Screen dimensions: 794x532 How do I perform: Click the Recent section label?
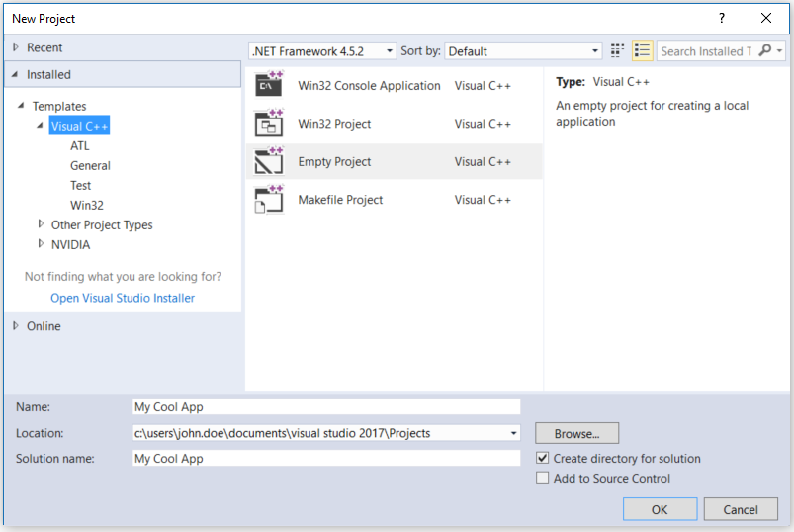[44, 47]
